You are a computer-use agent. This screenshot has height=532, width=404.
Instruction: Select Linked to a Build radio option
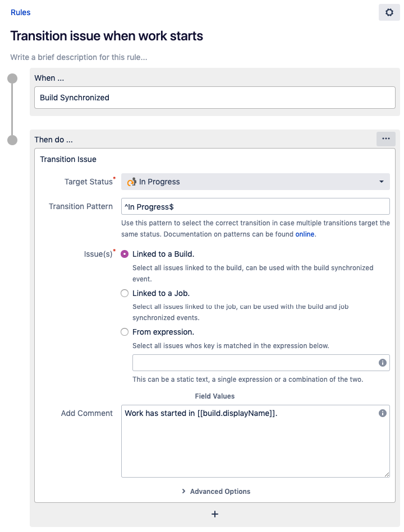coord(125,254)
